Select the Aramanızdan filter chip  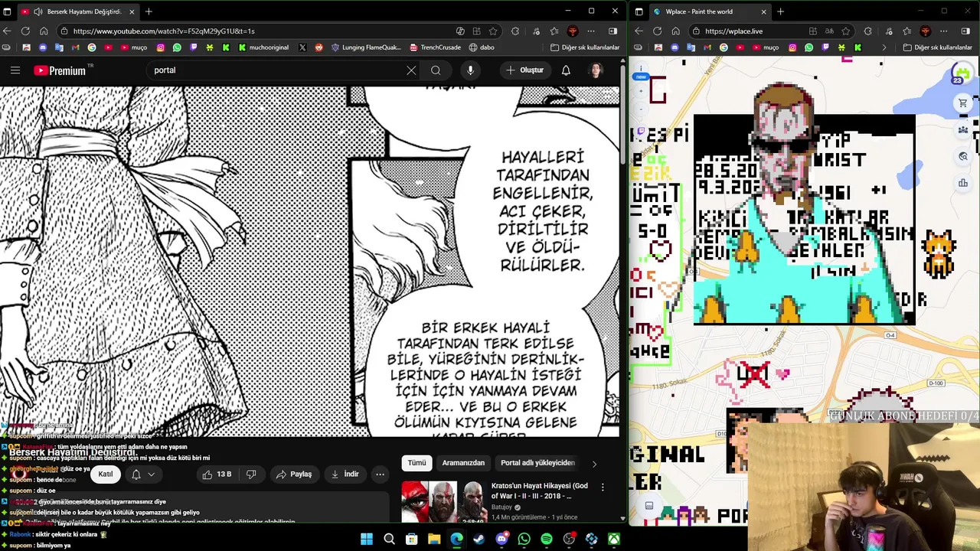463,463
